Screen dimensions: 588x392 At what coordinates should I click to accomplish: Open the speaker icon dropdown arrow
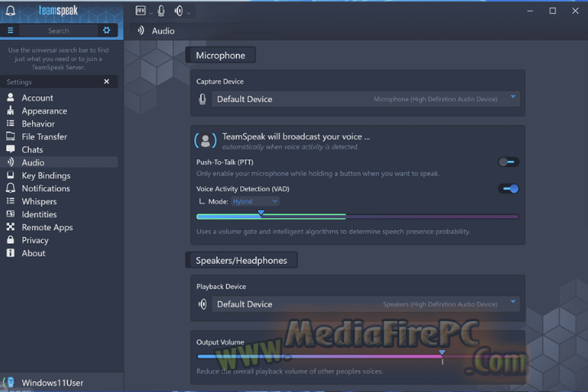[x=189, y=13]
